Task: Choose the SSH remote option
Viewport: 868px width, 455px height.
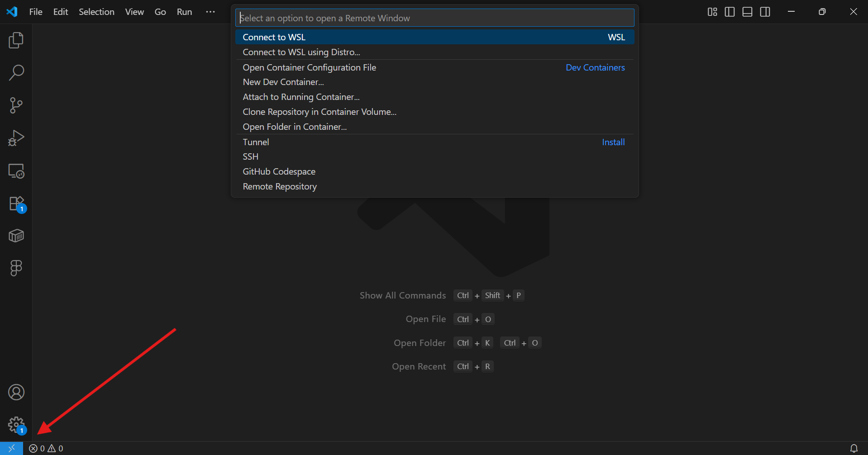Action: click(x=251, y=156)
